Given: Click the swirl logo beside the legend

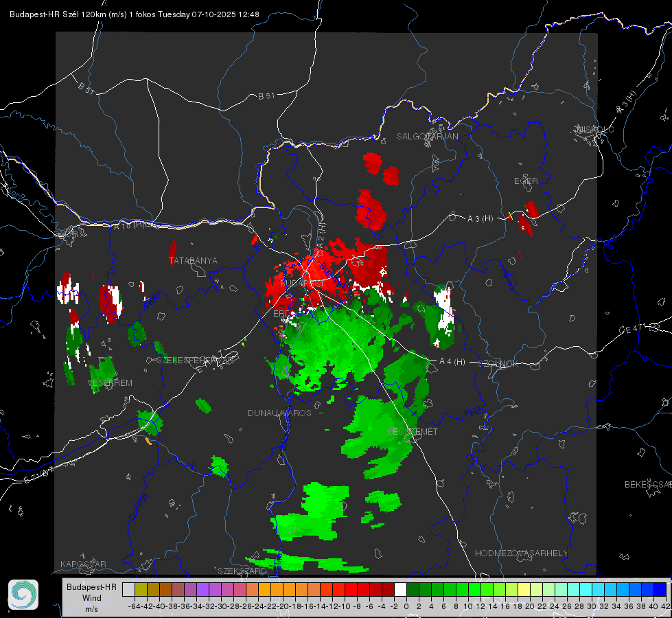Looking at the screenshot, I should (x=23, y=595).
